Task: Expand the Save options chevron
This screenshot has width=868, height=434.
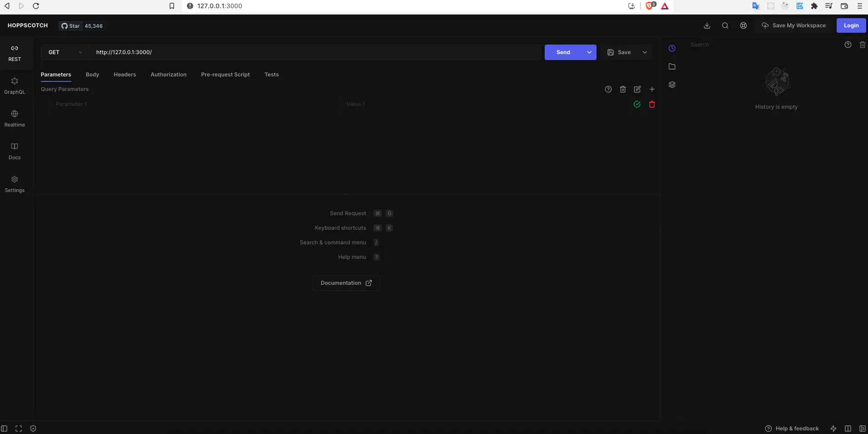Action: 644,52
